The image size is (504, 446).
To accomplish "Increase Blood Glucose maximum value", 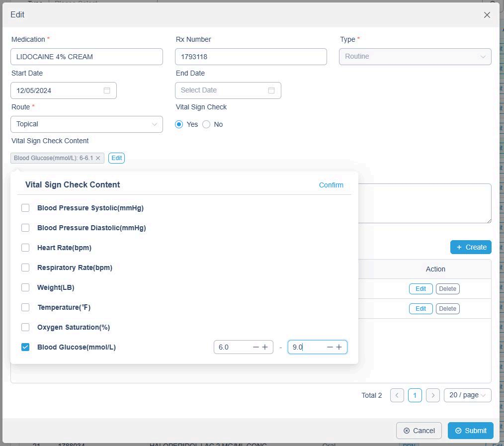I will 339,347.
